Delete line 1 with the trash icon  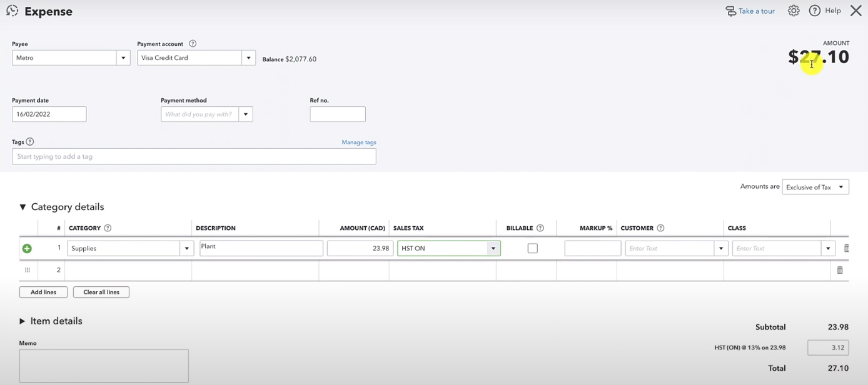(x=846, y=248)
